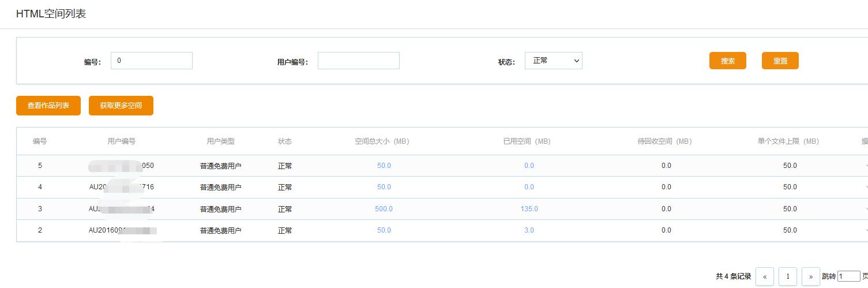
Task: Go to previous page with « arrow
Action: (x=765, y=276)
